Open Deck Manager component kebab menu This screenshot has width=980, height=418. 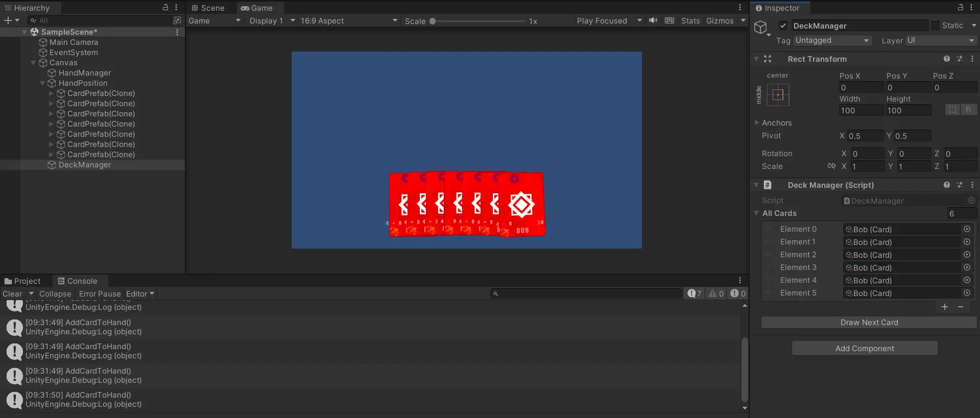[972, 185]
